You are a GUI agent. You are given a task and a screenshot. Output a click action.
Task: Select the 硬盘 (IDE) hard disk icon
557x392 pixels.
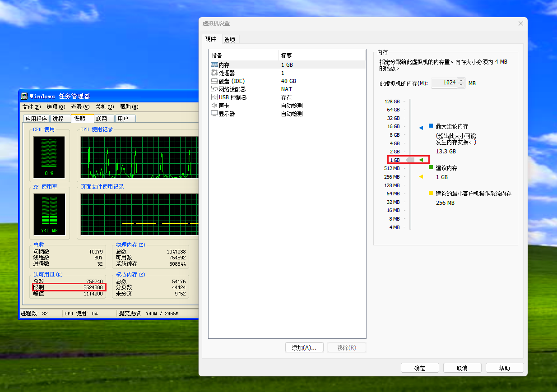point(214,81)
